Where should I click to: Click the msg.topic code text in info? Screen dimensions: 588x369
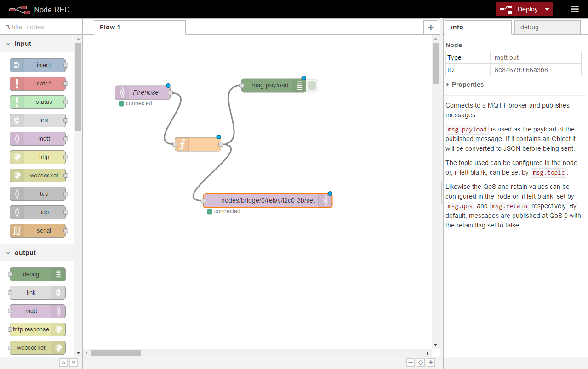(549, 173)
